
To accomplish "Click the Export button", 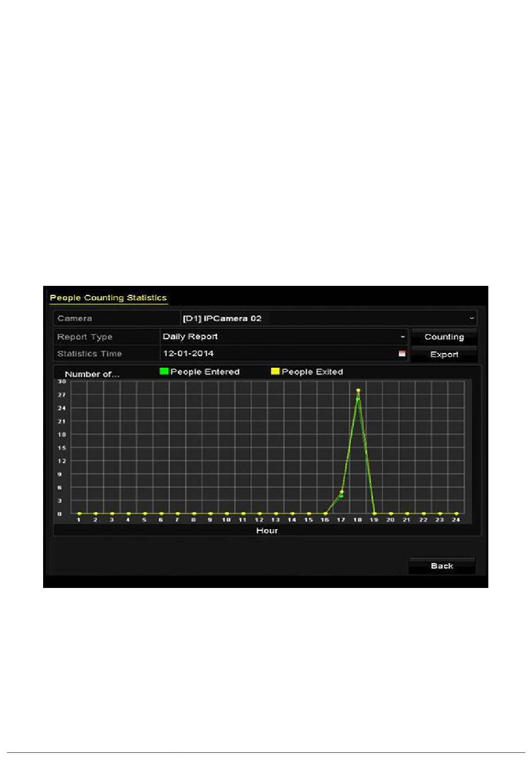I will (444, 354).
